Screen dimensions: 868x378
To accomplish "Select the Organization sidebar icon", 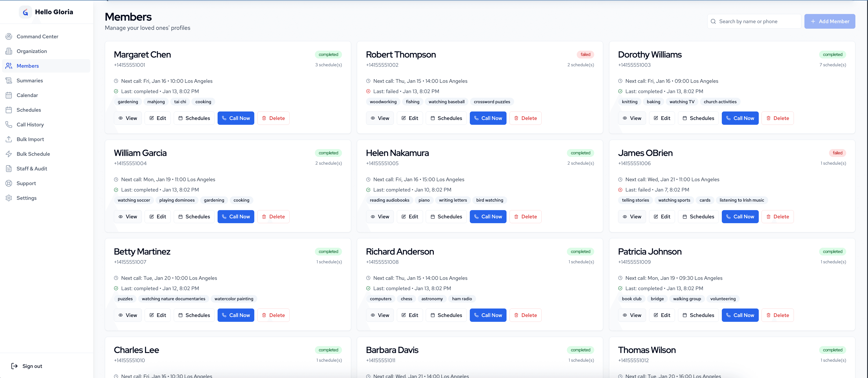I will coord(9,51).
